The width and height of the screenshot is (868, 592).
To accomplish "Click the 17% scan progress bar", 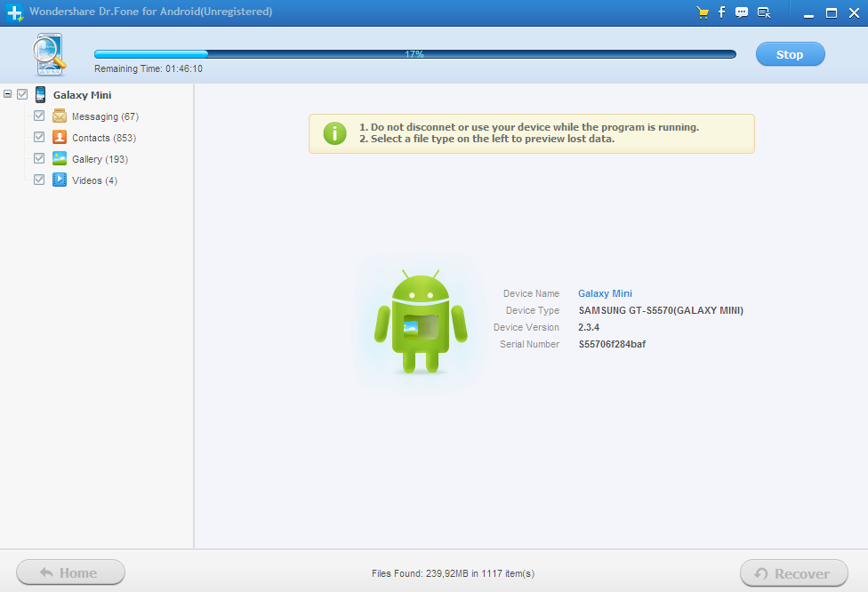I will 414,54.
